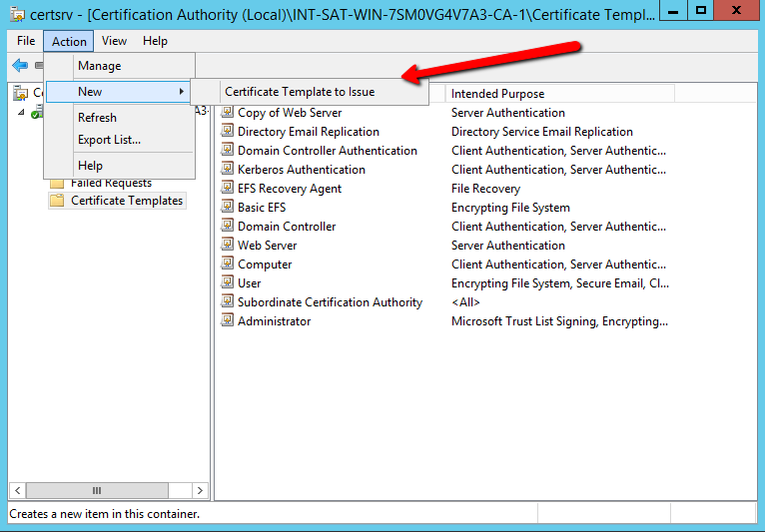Select the Web Server template icon
The image size is (765, 532).
click(227, 246)
